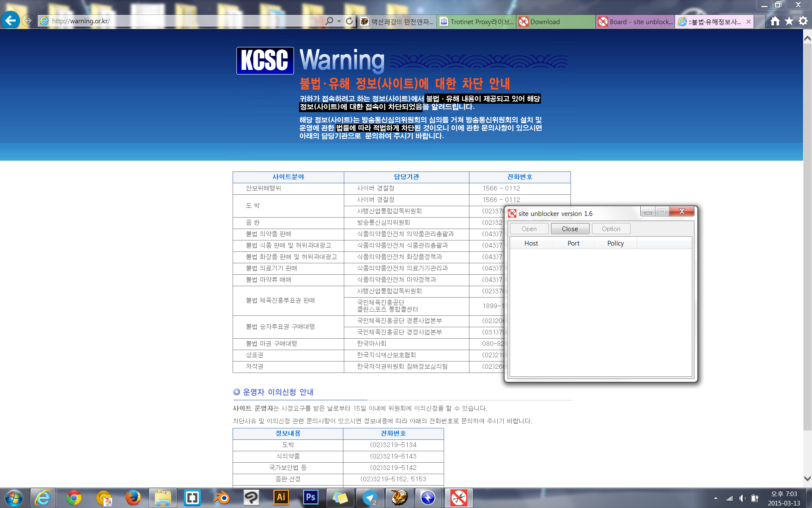Go to the browser home page
Image resolution: width=812 pixels, height=508 pixels.
click(x=775, y=21)
